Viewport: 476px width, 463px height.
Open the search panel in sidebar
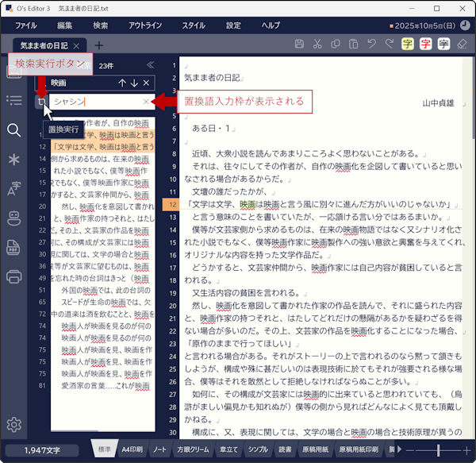13,130
